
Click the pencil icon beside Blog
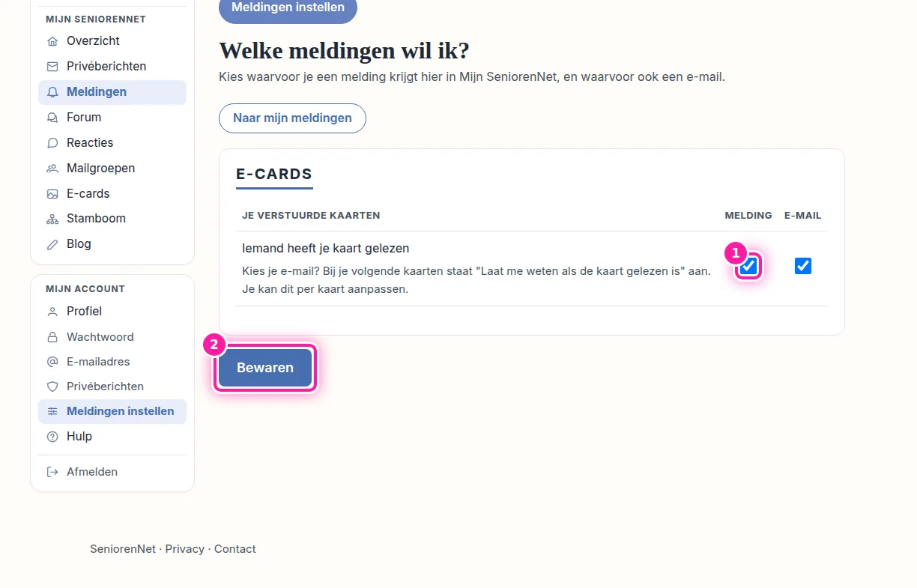pos(52,244)
